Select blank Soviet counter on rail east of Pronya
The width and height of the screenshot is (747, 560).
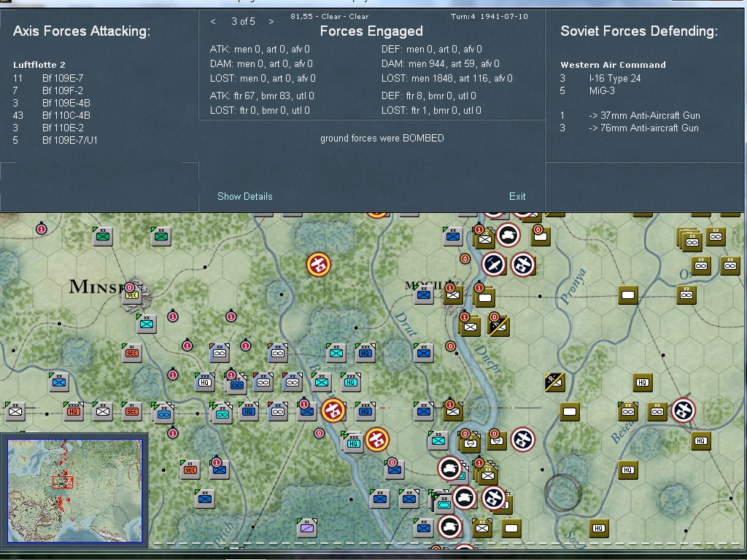[x=628, y=295]
